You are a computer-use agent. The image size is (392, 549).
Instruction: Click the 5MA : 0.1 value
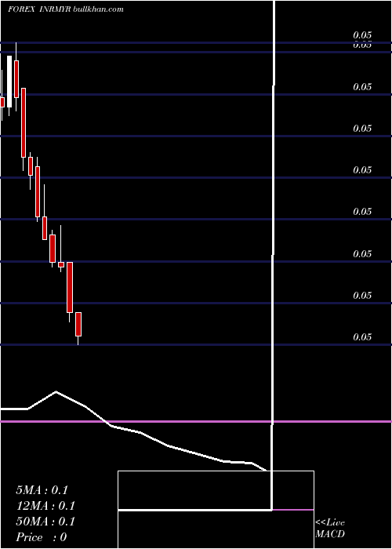[x=42, y=490]
